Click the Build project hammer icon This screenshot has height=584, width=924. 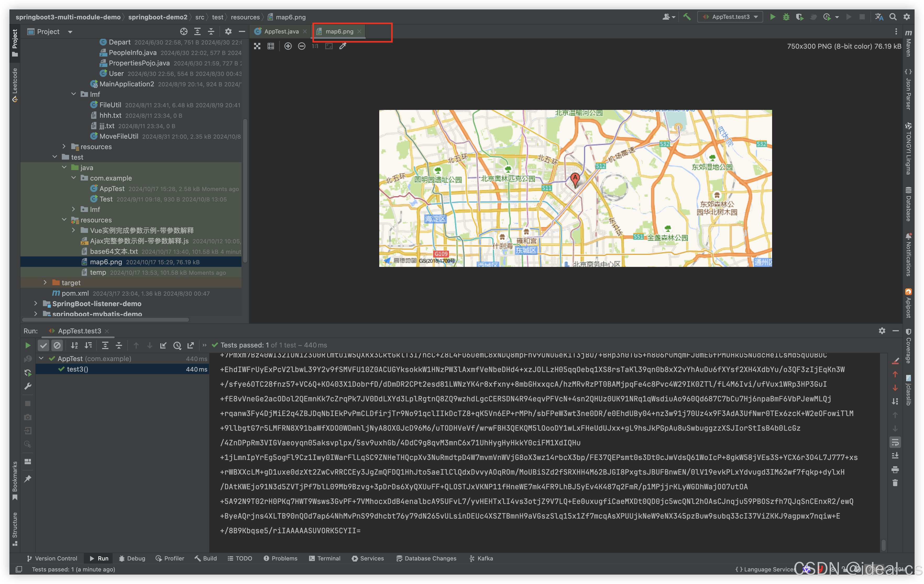[687, 17]
